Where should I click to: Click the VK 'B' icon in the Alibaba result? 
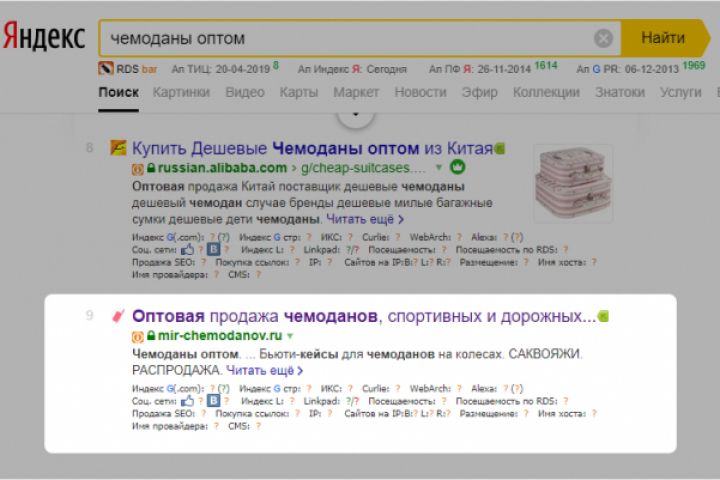pyautogui.click(x=213, y=249)
